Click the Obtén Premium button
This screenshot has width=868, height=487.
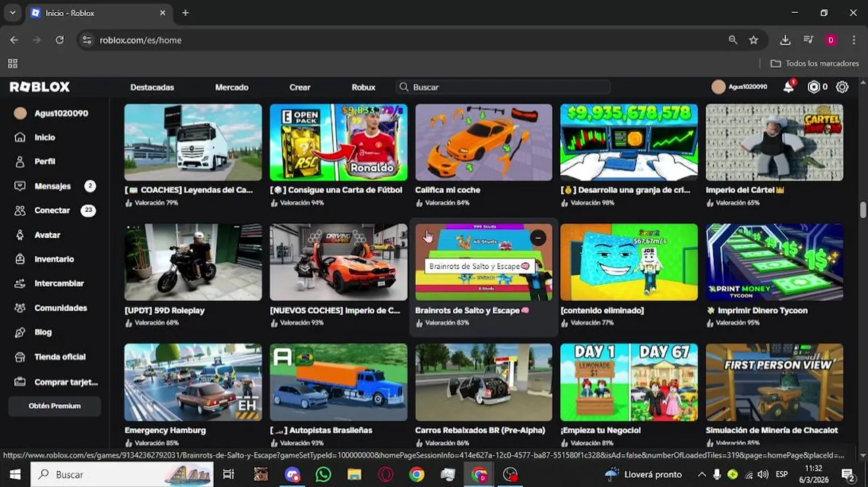(55, 406)
